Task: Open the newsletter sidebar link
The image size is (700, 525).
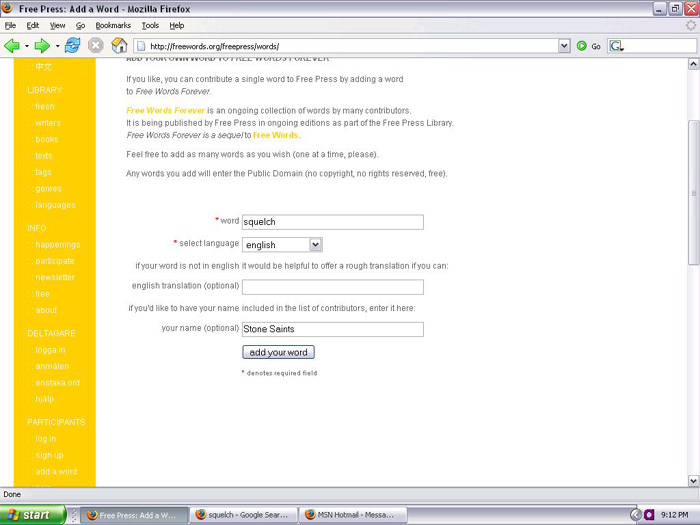Action: coord(55,278)
